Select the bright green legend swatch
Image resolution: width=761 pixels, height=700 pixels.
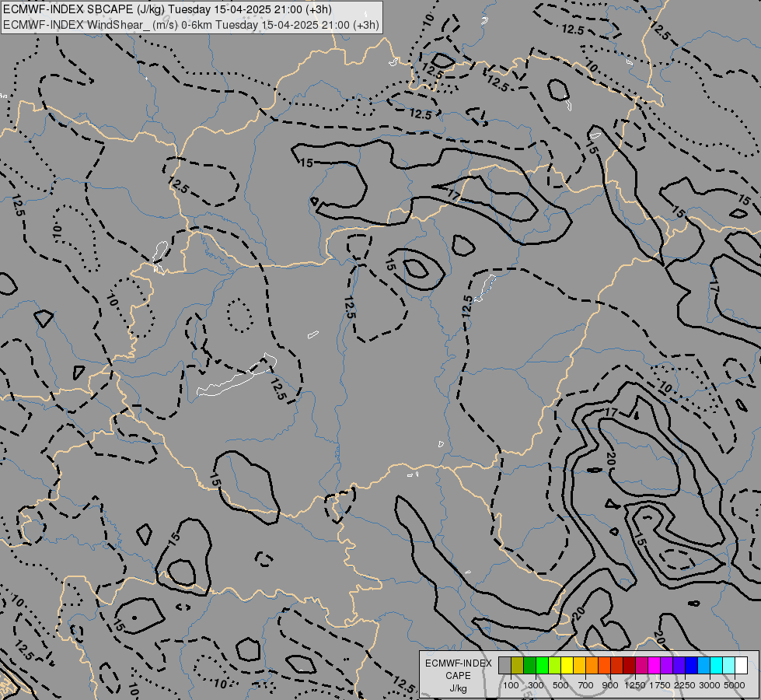pos(542,666)
